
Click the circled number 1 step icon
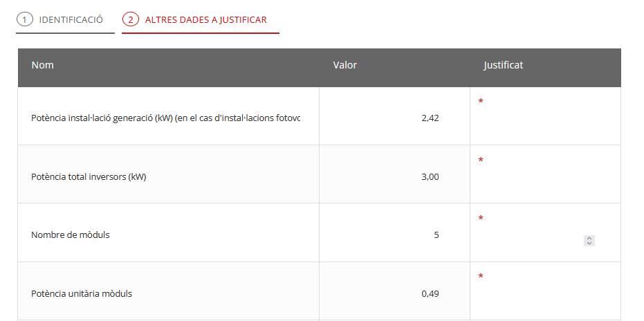[x=25, y=19]
